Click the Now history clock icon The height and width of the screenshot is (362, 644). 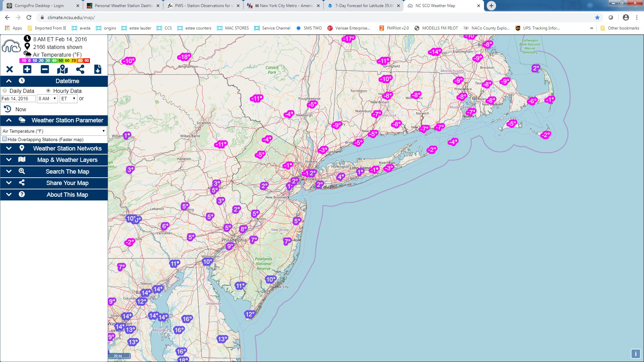(7, 109)
